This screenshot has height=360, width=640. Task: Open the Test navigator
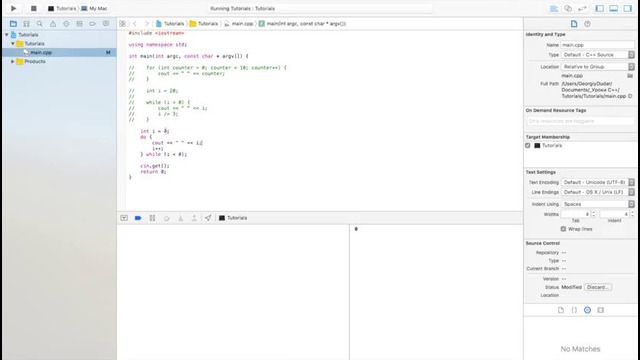tap(66, 24)
